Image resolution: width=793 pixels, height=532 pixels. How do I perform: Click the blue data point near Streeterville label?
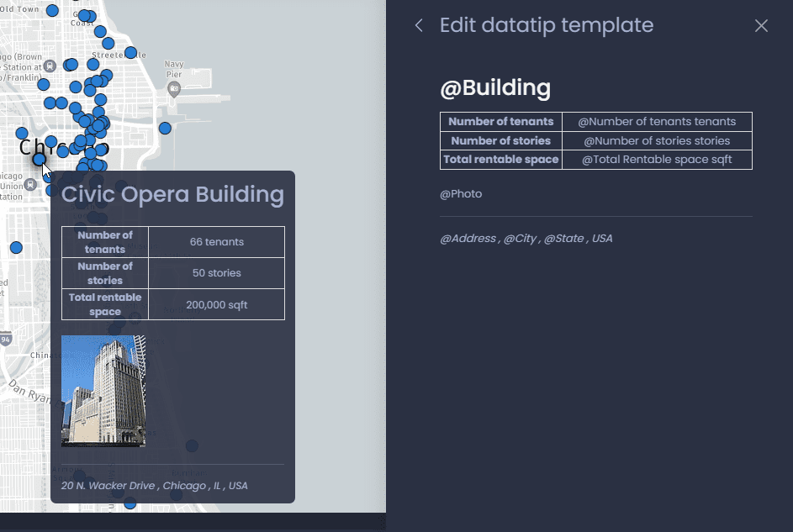130,53
